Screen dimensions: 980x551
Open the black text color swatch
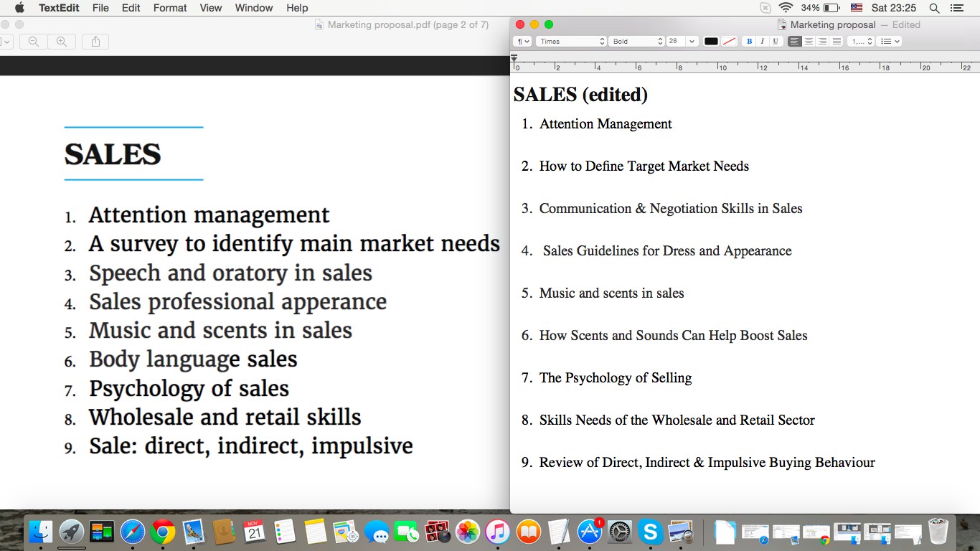(711, 42)
